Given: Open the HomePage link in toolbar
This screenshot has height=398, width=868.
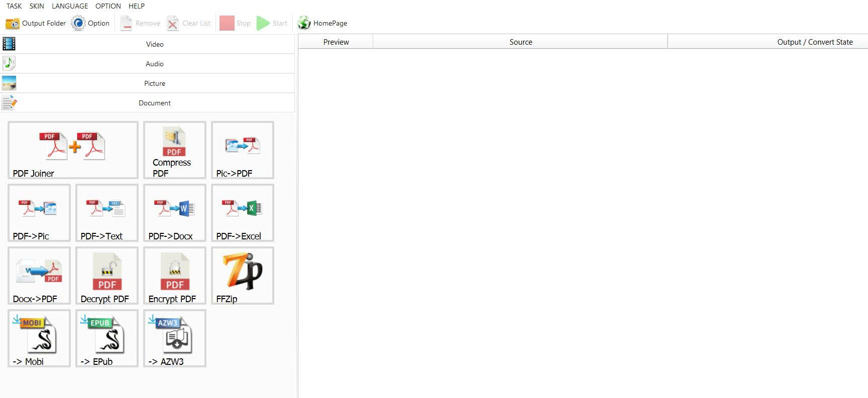Looking at the screenshot, I should pyautogui.click(x=322, y=23).
